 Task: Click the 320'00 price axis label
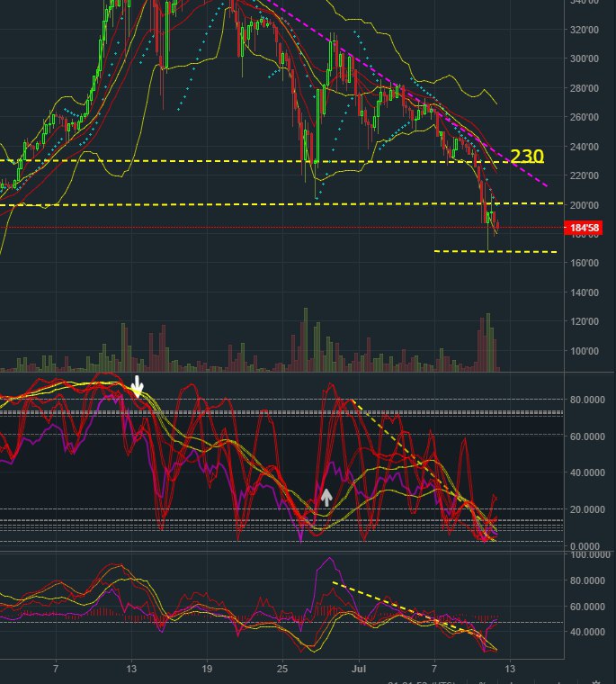pyautogui.click(x=585, y=30)
